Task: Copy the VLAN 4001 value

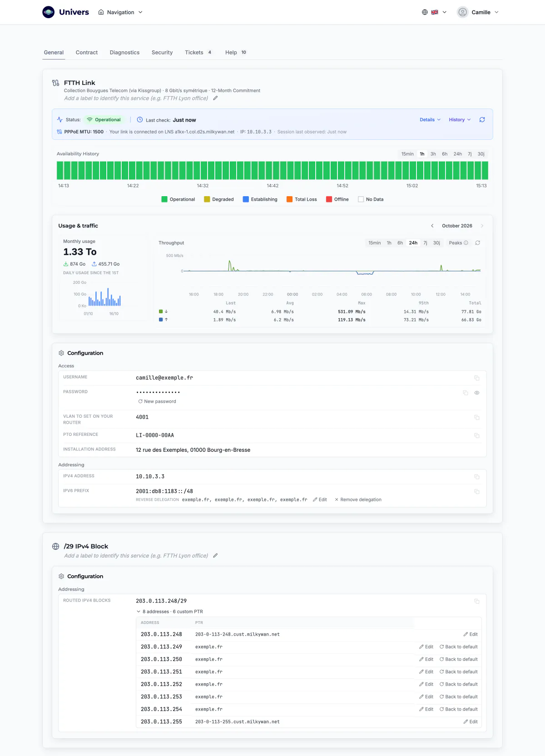Action: tap(477, 417)
